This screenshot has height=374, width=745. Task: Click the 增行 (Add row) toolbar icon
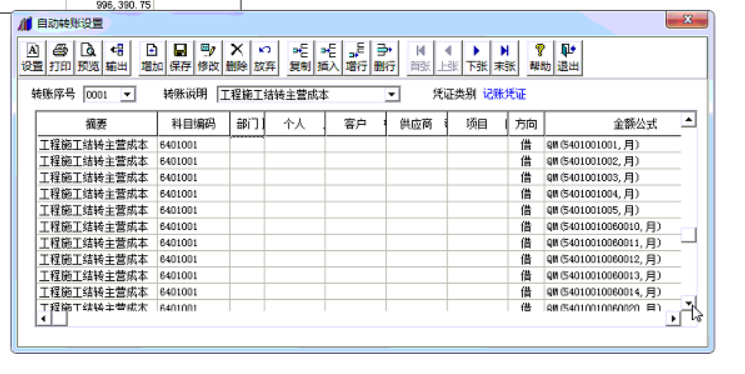pyautogui.click(x=356, y=58)
